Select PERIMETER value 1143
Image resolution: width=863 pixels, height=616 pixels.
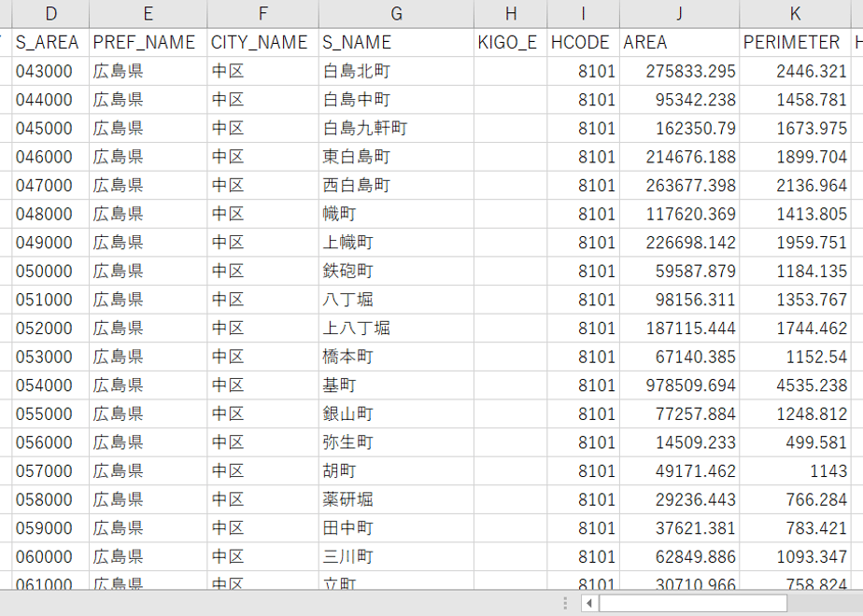796,471
